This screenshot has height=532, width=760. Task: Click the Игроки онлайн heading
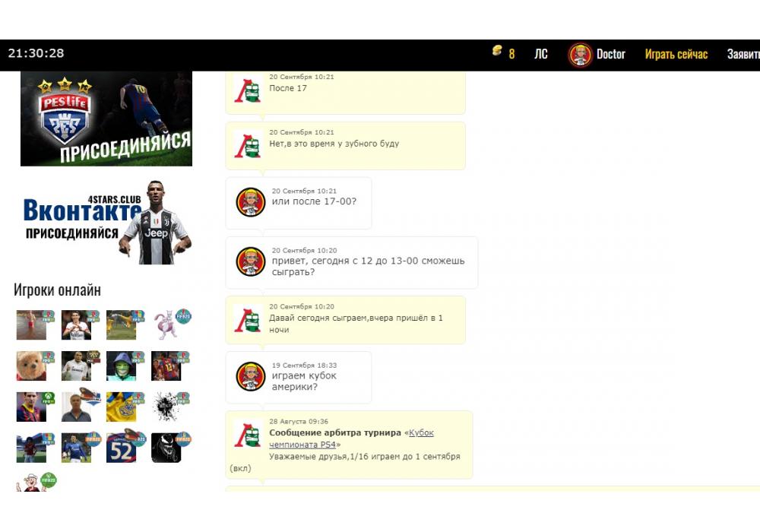[x=57, y=290]
